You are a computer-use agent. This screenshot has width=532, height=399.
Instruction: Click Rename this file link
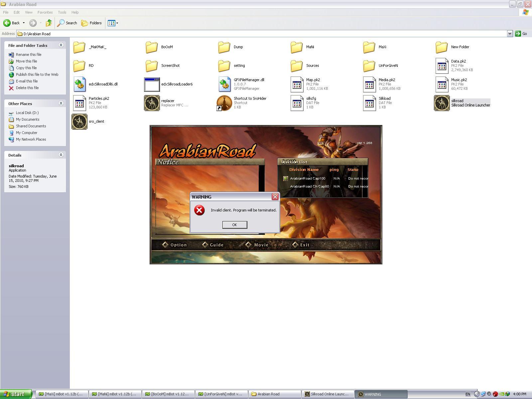[x=29, y=55]
